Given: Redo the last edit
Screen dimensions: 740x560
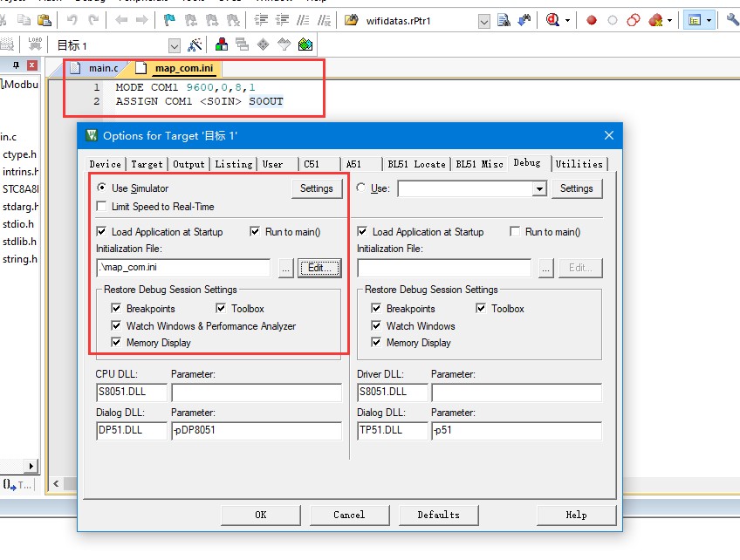Looking at the screenshot, I should click(93, 20).
